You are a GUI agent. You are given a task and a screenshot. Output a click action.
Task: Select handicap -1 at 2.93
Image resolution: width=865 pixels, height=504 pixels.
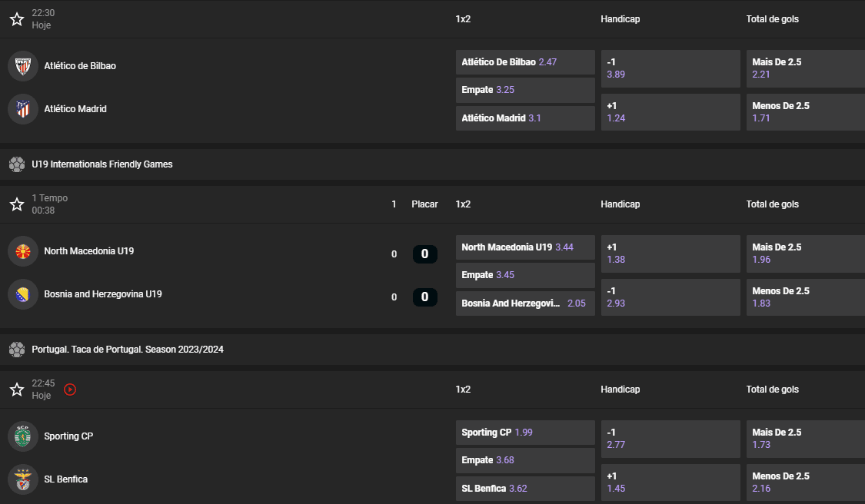coord(670,297)
